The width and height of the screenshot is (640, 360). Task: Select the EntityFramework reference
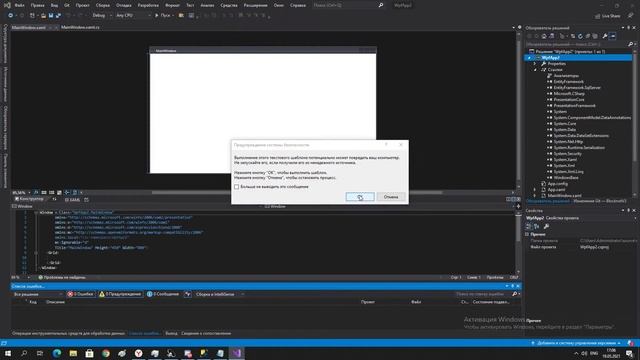tap(568, 82)
